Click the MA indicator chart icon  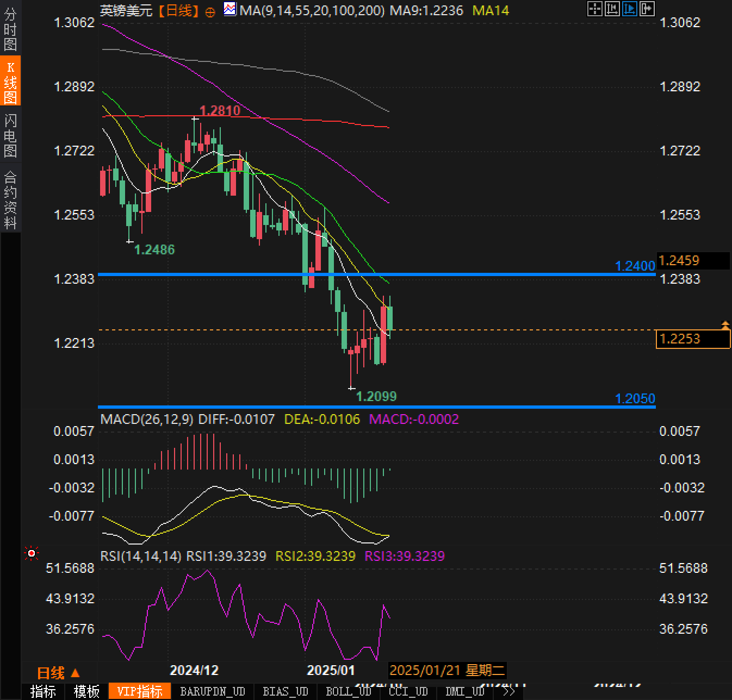[x=230, y=9]
